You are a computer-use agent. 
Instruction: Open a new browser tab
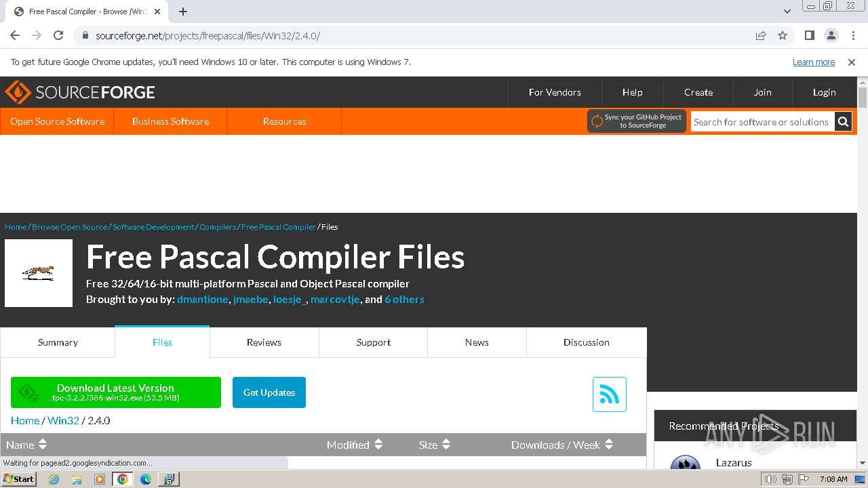183,12
